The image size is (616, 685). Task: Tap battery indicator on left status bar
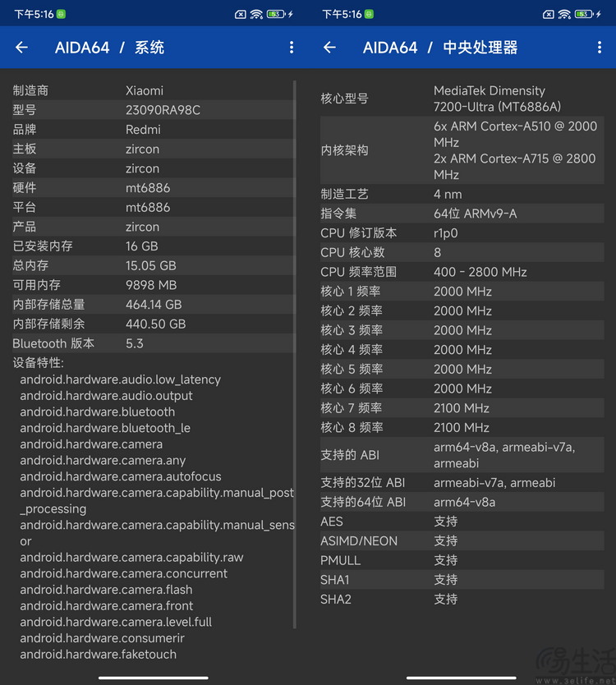pyautogui.click(x=277, y=15)
